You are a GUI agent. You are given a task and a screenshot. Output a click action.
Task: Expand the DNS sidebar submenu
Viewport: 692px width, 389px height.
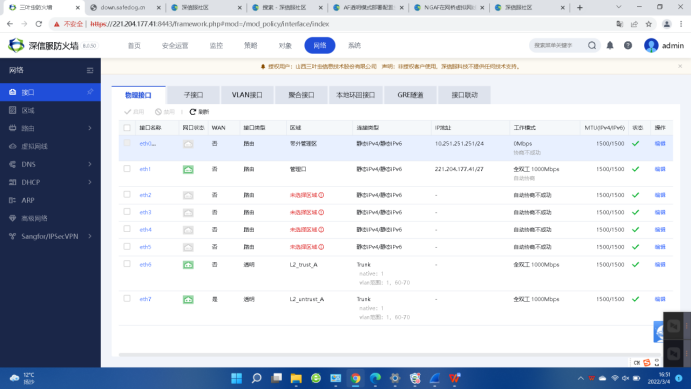coord(90,164)
